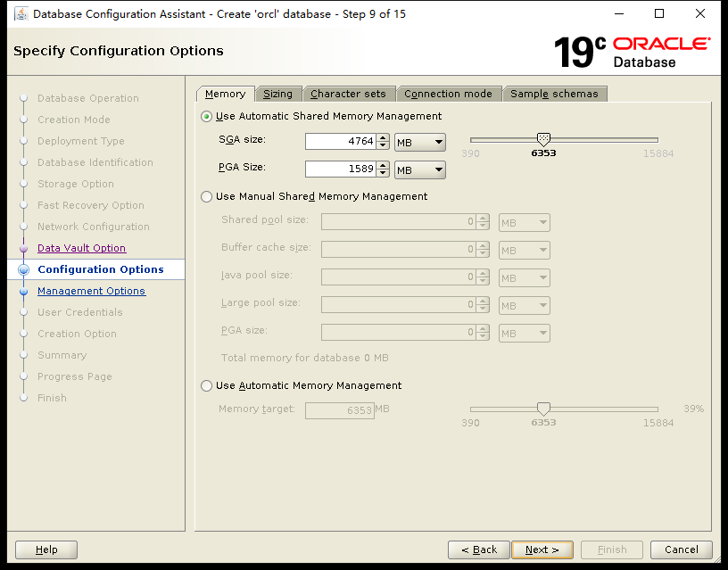Image resolution: width=728 pixels, height=570 pixels.
Task: Open the SGA size unit dropdown
Action: [x=420, y=142]
